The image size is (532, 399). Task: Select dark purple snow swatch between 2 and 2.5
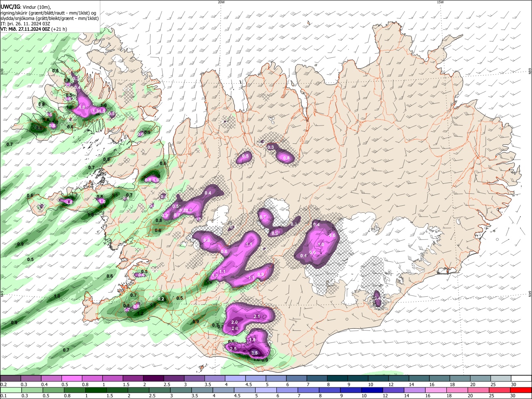[x=153, y=379]
